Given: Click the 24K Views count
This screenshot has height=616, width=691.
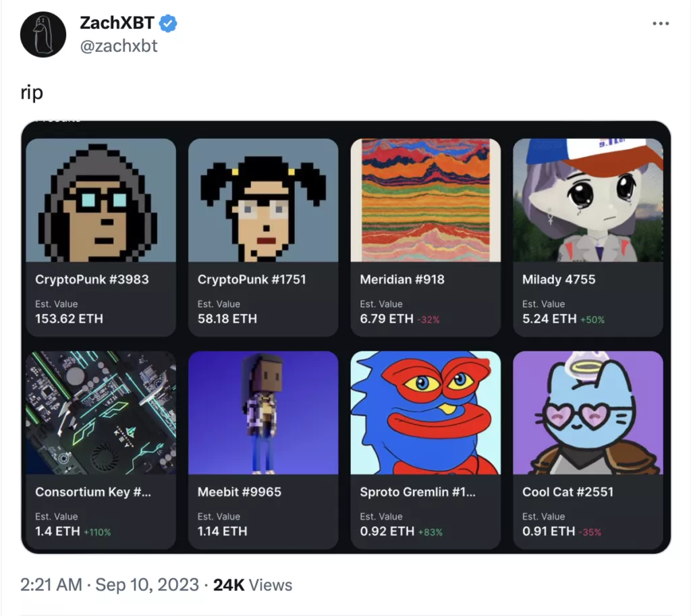Looking at the screenshot, I should point(252,585).
